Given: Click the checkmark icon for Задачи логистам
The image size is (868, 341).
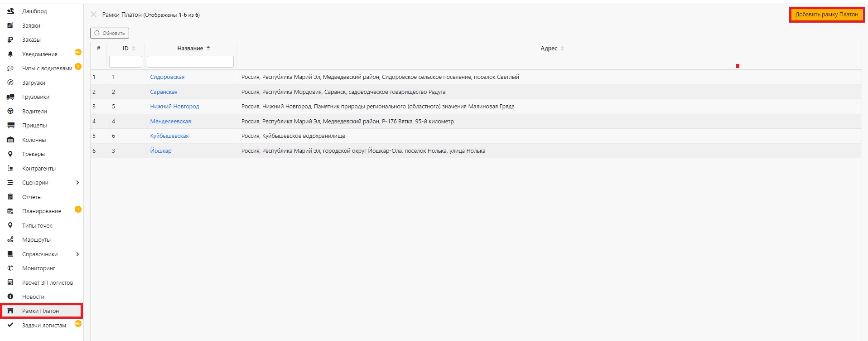Looking at the screenshot, I should pyautogui.click(x=10, y=325).
